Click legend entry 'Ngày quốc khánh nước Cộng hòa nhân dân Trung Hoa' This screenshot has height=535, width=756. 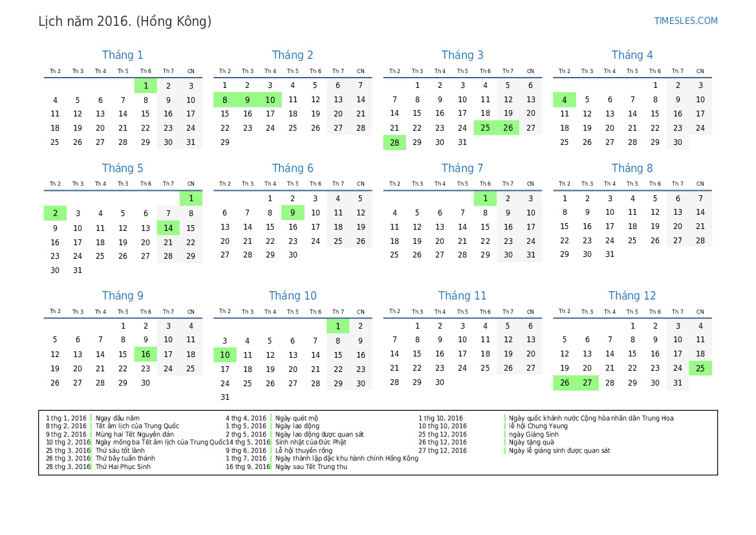point(591,419)
